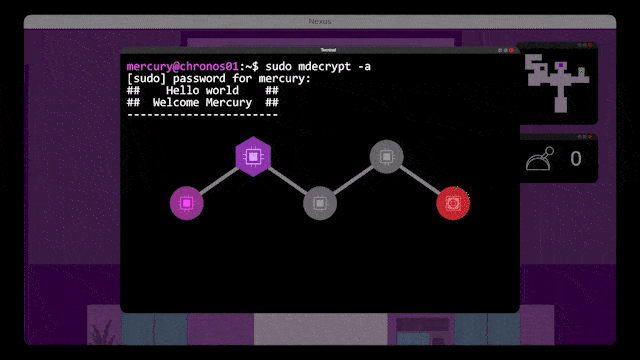
Task: Click the Welcome Mercury banner line
Action: pyautogui.click(x=202, y=102)
